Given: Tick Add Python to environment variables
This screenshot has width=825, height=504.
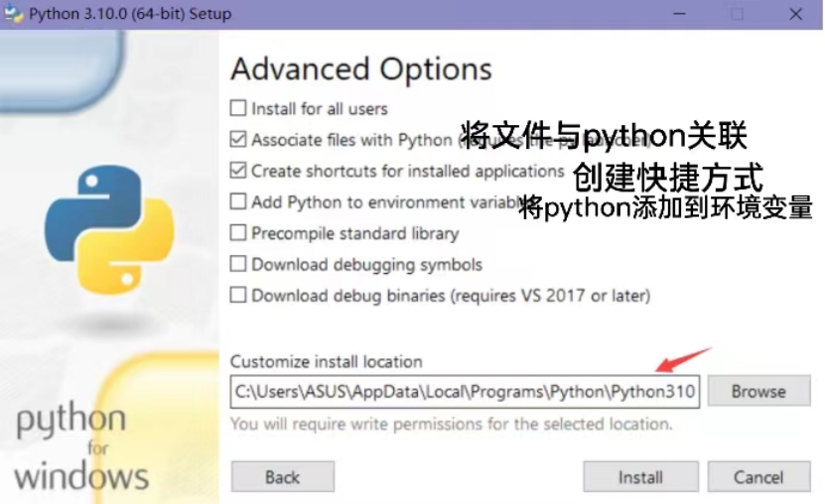Looking at the screenshot, I should (238, 201).
